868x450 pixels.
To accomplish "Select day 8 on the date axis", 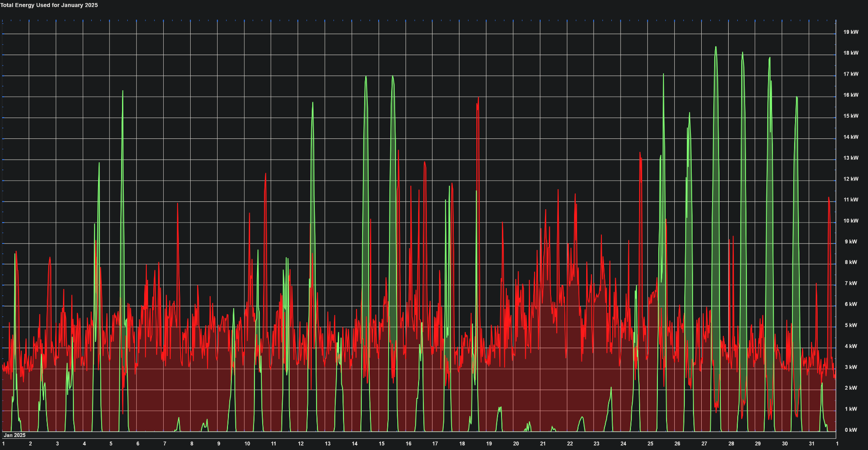I will tap(192, 443).
